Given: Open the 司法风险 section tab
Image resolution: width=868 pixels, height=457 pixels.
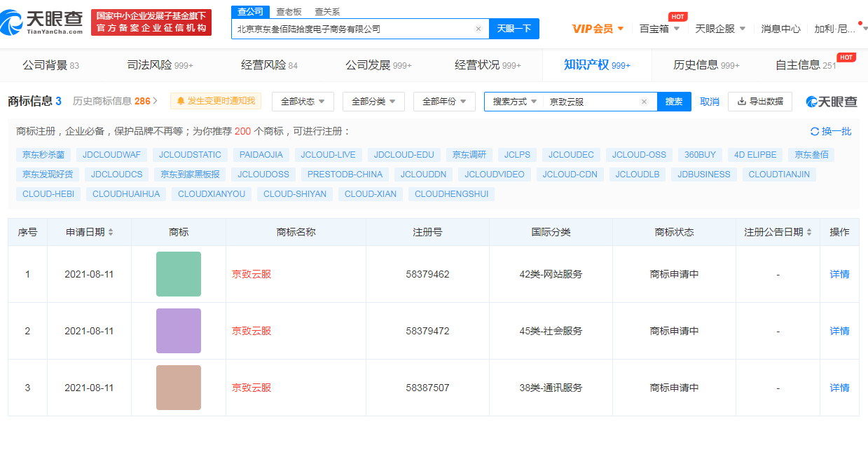Looking at the screenshot, I should pyautogui.click(x=160, y=65).
